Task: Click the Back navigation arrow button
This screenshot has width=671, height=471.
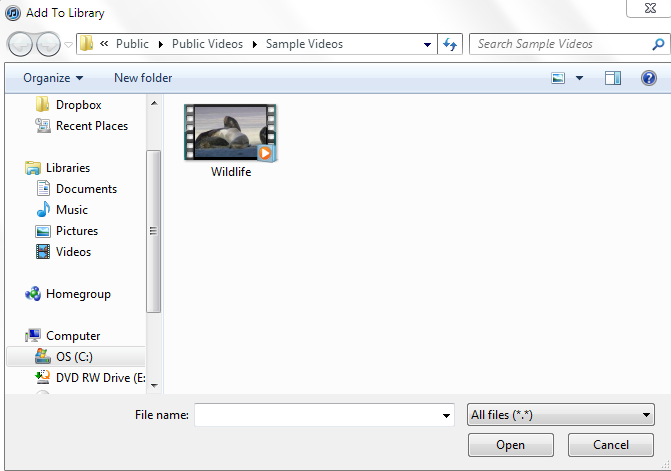Action: [x=21, y=44]
